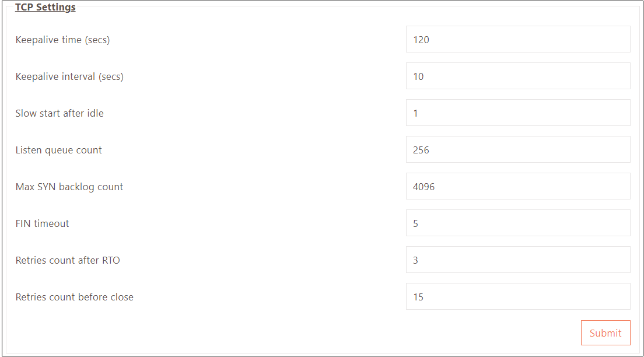The image size is (644, 357).
Task: Click the "Retries count after RTO" label
Action: (x=68, y=260)
